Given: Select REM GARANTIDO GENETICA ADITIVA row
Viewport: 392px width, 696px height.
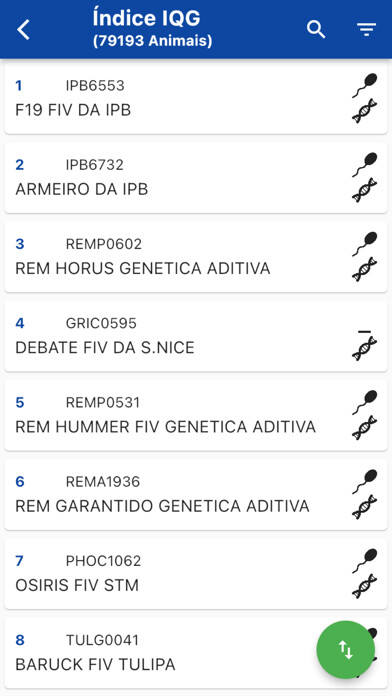Looking at the screenshot, I should (x=196, y=494).
